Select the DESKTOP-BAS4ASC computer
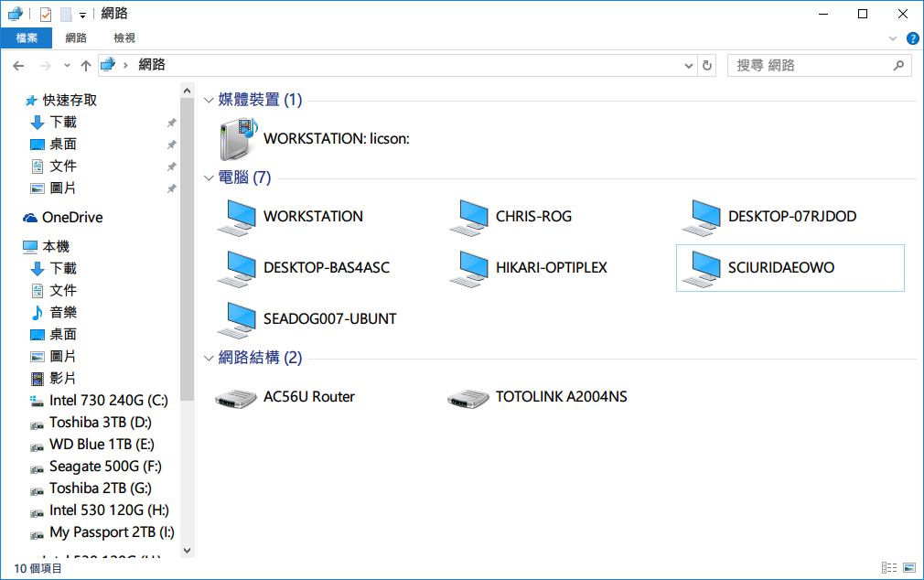The image size is (924, 580). pyautogui.click(x=304, y=268)
